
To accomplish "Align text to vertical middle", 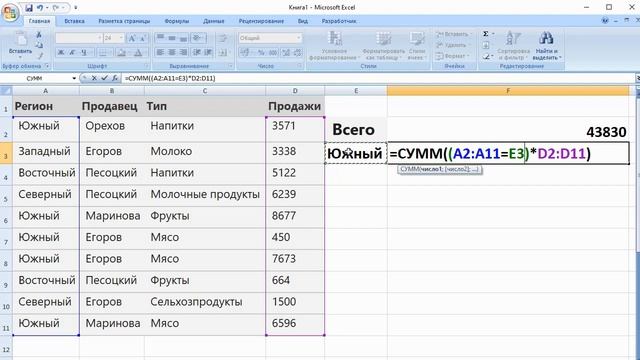I will click(172, 38).
